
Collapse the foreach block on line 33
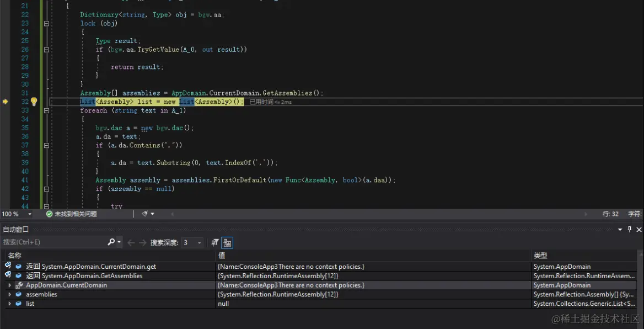[46, 110]
